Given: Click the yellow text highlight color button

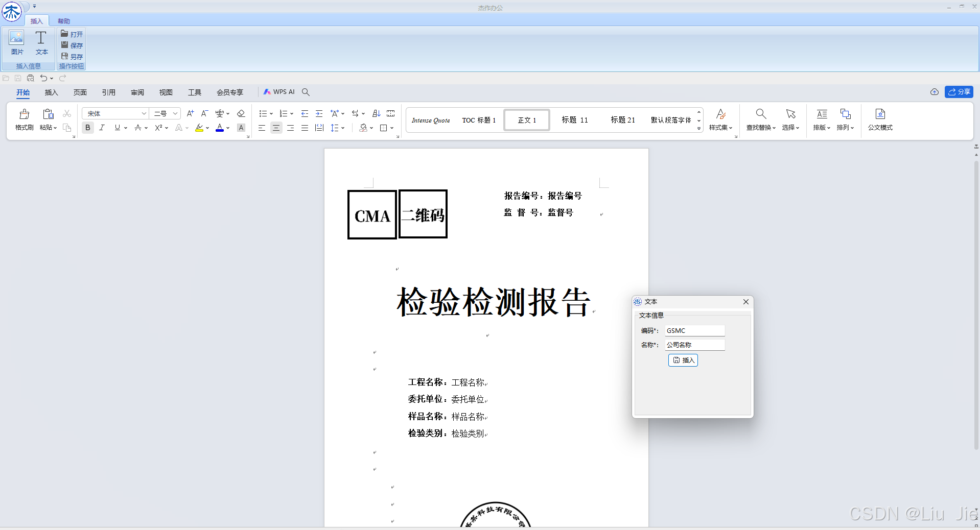Looking at the screenshot, I should click(199, 128).
